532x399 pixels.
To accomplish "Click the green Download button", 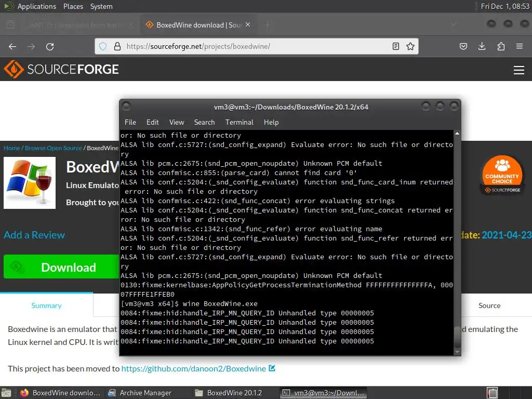I will [61, 267].
